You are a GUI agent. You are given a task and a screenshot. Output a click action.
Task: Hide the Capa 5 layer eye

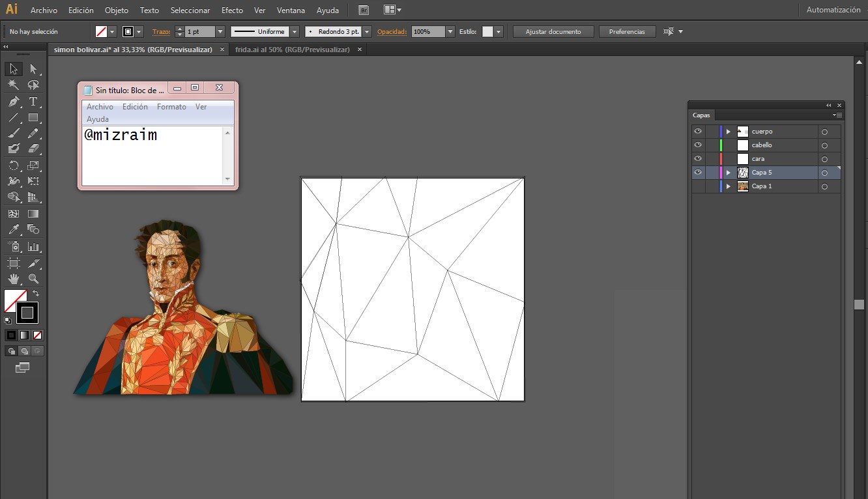(x=698, y=172)
